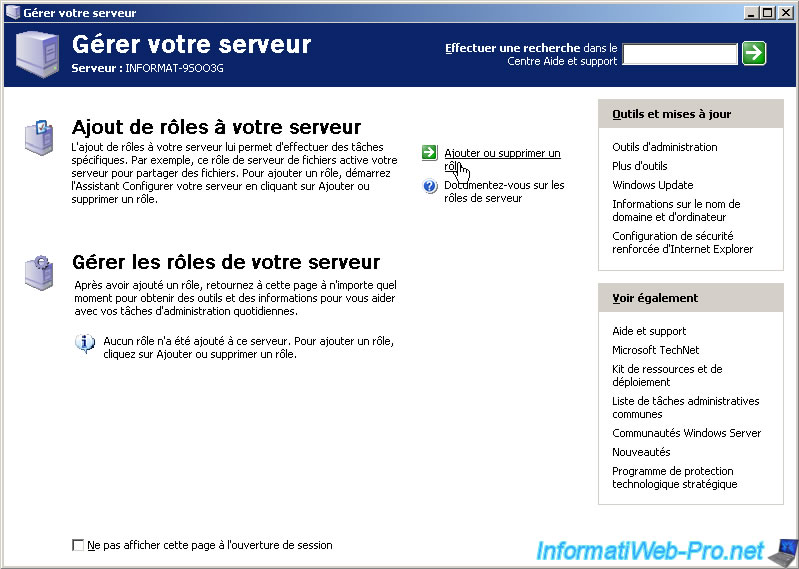Visit Communautés Windows Server link
Image resolution: width=799 pixels, height=569 pixels.
tap(686, 433)
